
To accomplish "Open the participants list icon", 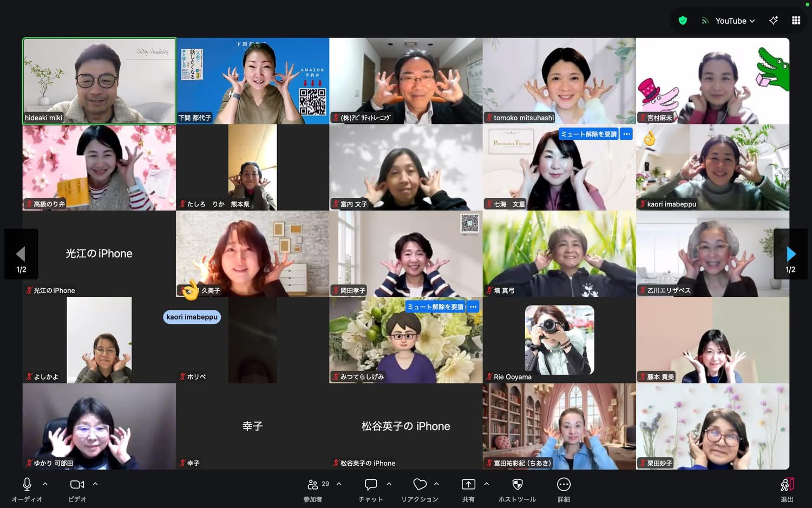I will tap(313, 484).
